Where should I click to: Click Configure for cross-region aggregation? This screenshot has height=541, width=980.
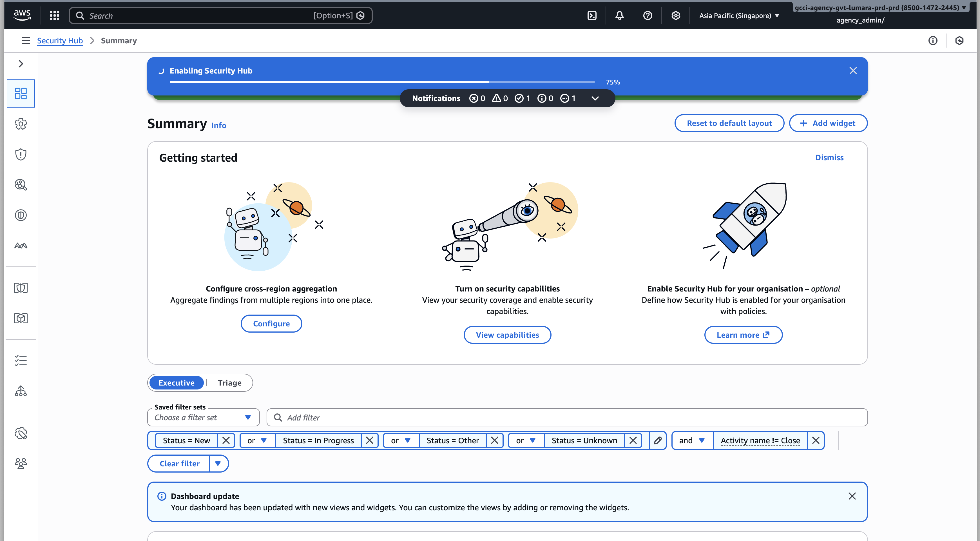coord(271,324)
